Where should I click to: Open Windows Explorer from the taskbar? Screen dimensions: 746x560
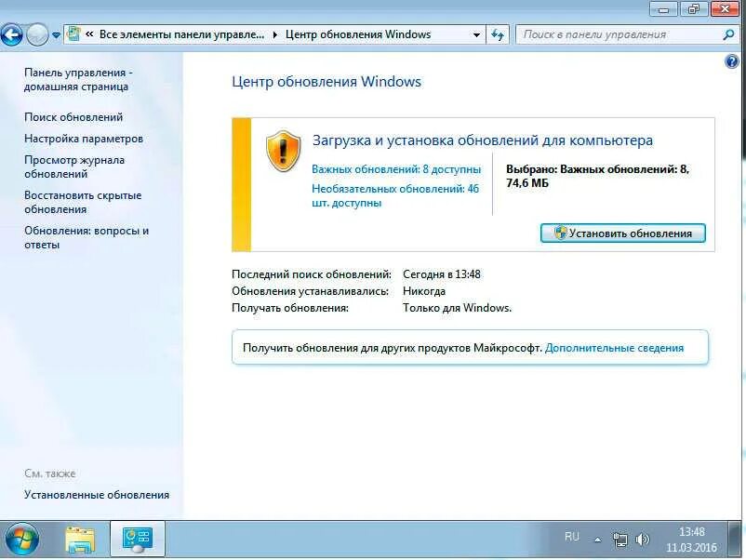(80, 540)
